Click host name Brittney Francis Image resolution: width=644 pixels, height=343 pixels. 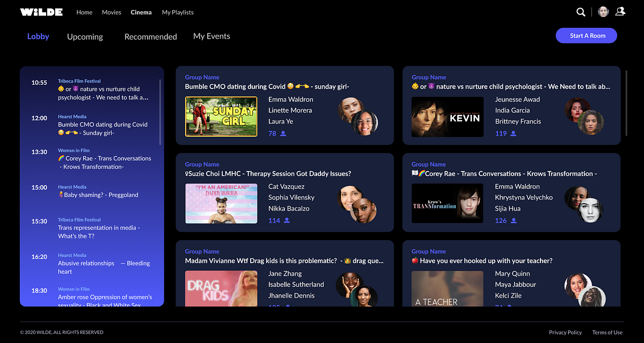tap(518, 121)
